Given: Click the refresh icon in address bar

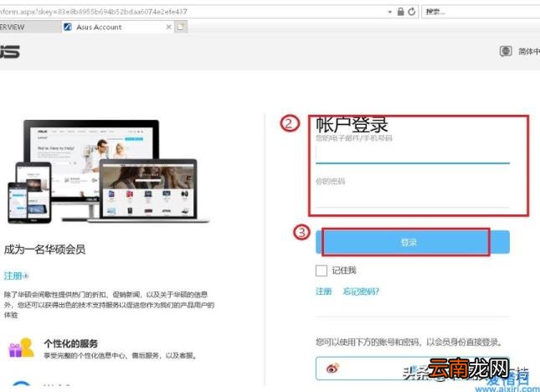Looking at the screenshot, I should 412,12.
